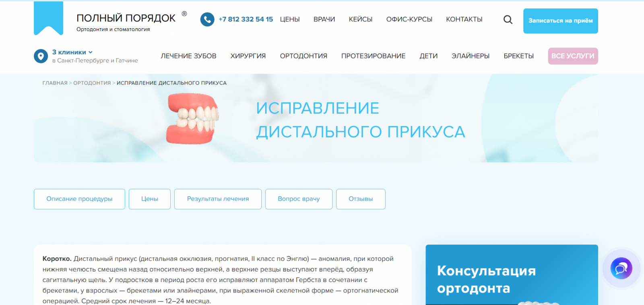Go to ЭЛАЙНЕРЫ section
Image resolution: width=644 pixels, height=305 pixels.
click(471, 56)
